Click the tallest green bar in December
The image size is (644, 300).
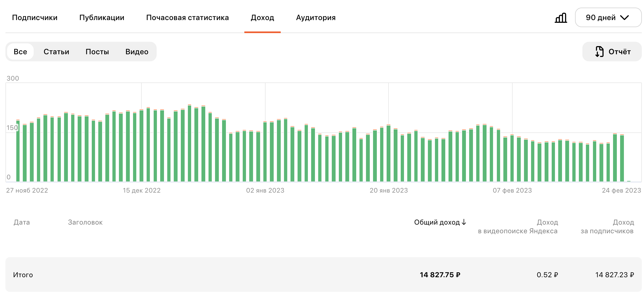[x=190, y=144]
